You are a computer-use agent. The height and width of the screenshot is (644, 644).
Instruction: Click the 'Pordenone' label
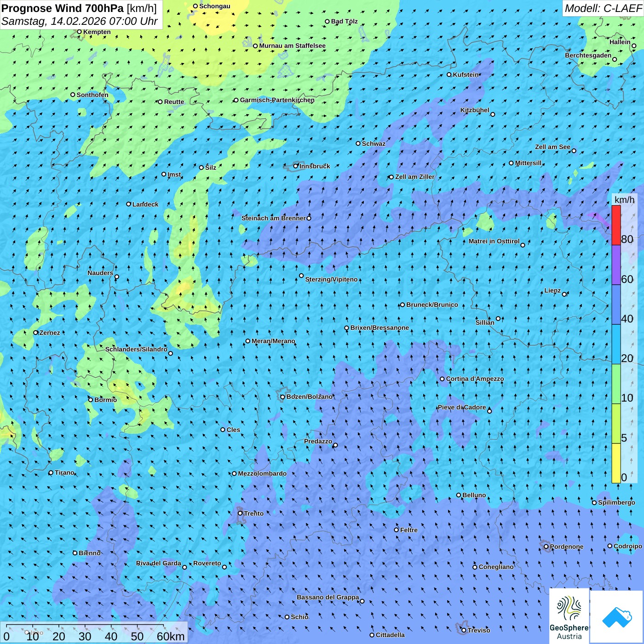coord(567,546)
